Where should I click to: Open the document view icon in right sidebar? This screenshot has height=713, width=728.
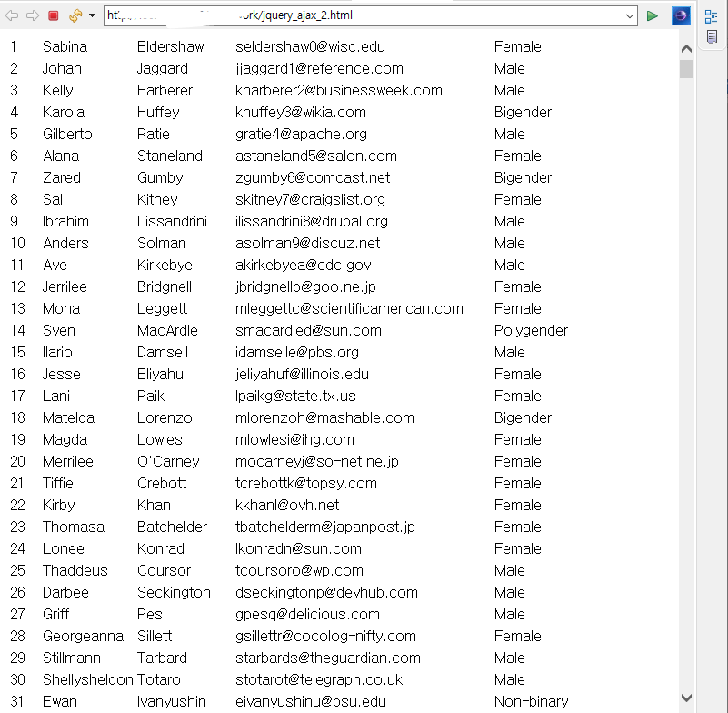712,36
